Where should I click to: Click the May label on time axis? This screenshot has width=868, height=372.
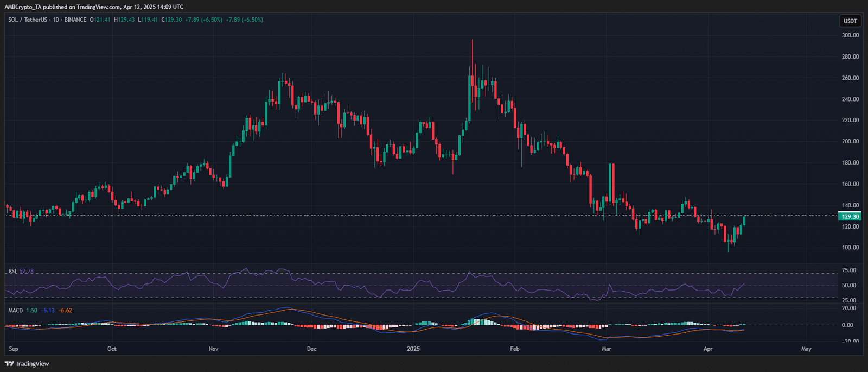806,349
